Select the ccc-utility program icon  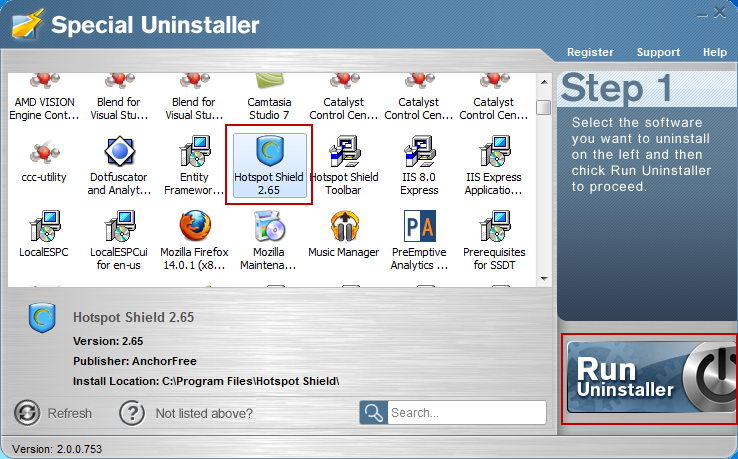(44, 153)
